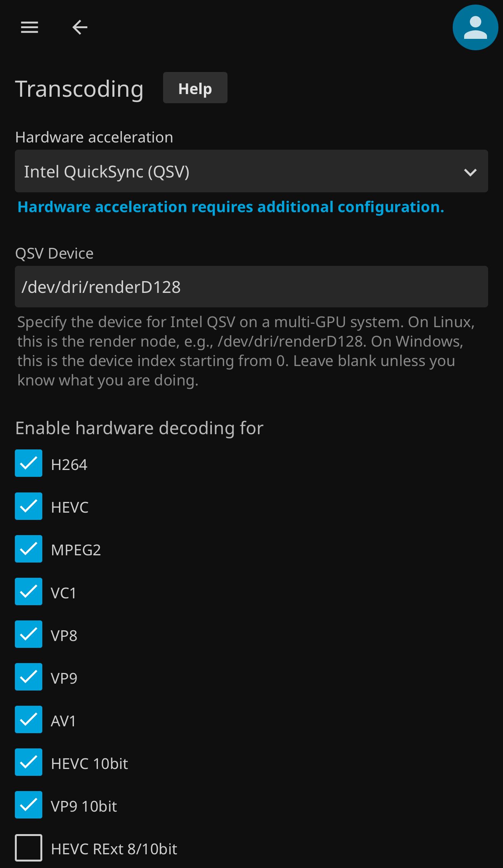Open the user profile avatar
503x868 pixels.
(475, 27)
